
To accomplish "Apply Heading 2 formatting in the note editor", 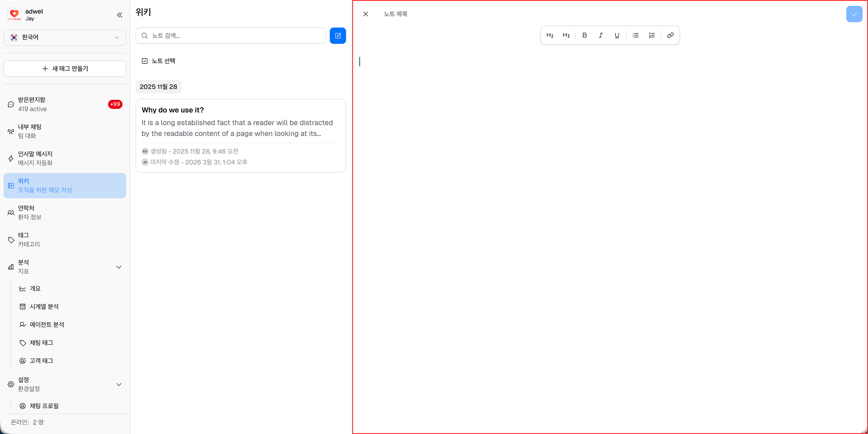I will (550, 35).
